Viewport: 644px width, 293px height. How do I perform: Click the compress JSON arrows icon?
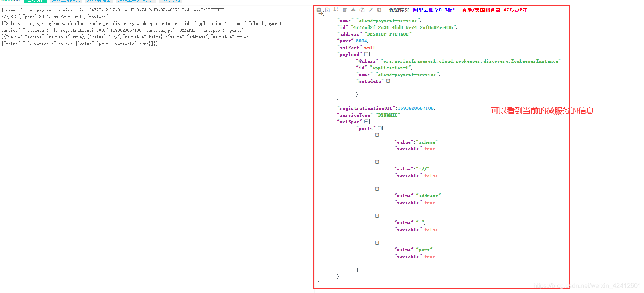(x=370, y=10)
